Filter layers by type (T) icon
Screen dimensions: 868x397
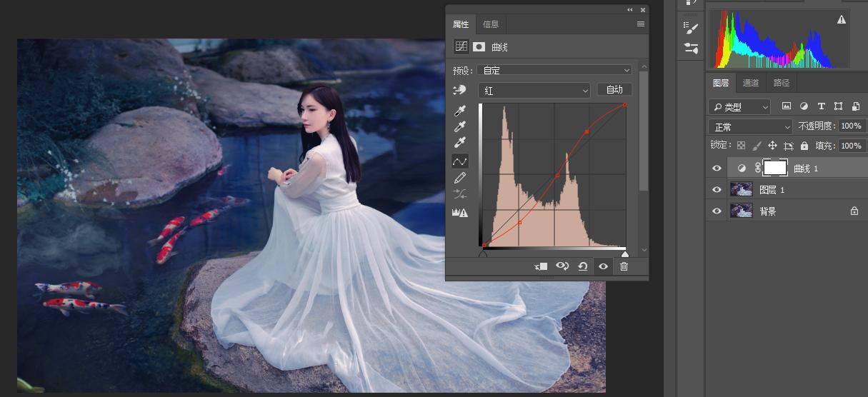(821, 106)
